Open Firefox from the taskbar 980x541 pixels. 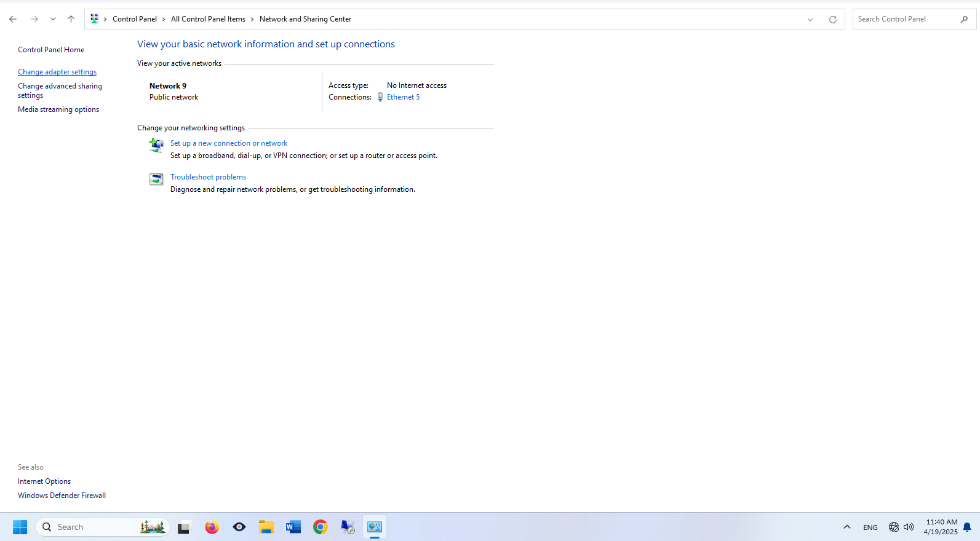pos(212,527)
